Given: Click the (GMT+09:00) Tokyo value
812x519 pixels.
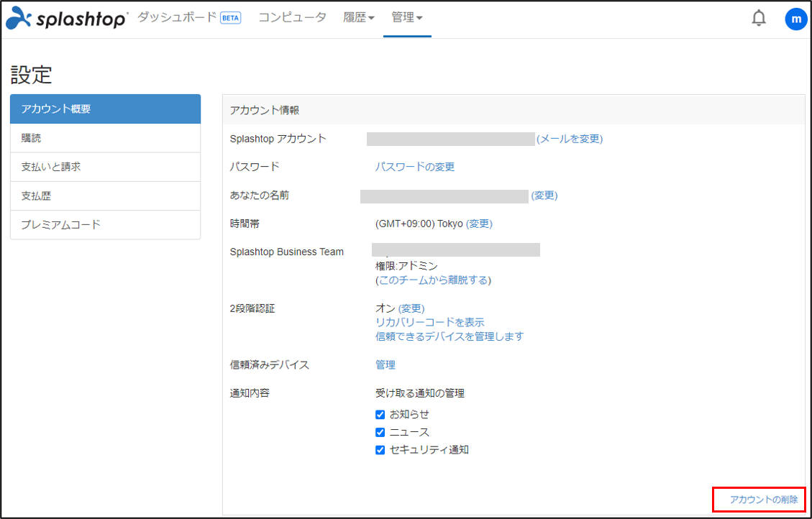Looking at the screenshot, I should point(419,224).
